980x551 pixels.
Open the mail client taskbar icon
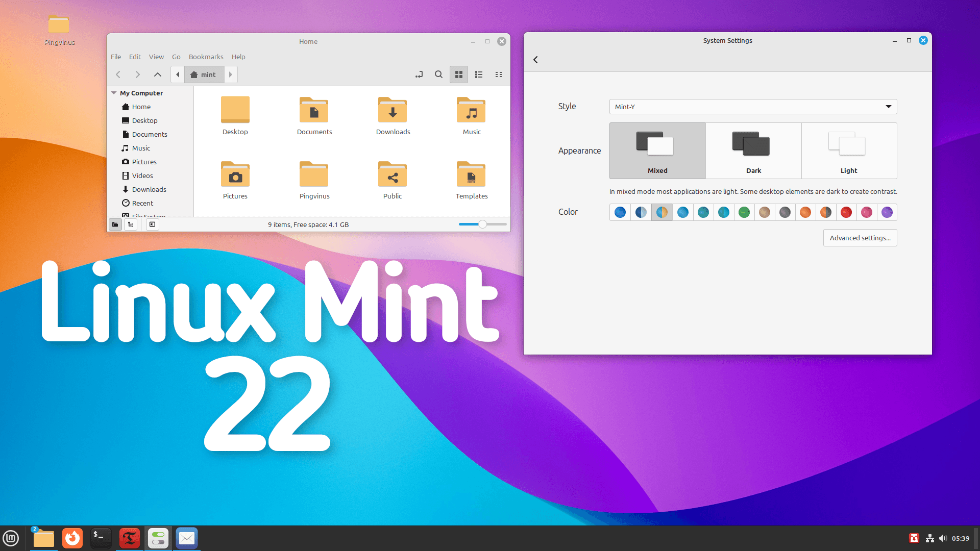(x=187, y=538)
